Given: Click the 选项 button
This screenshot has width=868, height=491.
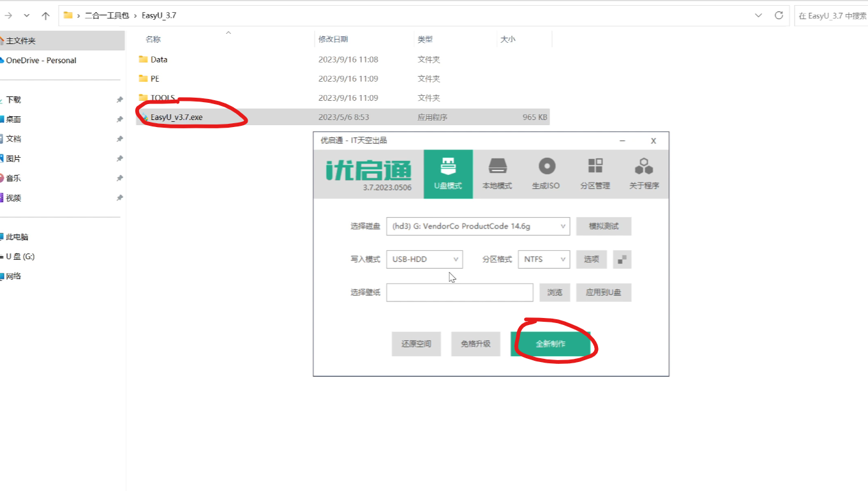Looking at the screenshot, I should click(x=592, y=259).
